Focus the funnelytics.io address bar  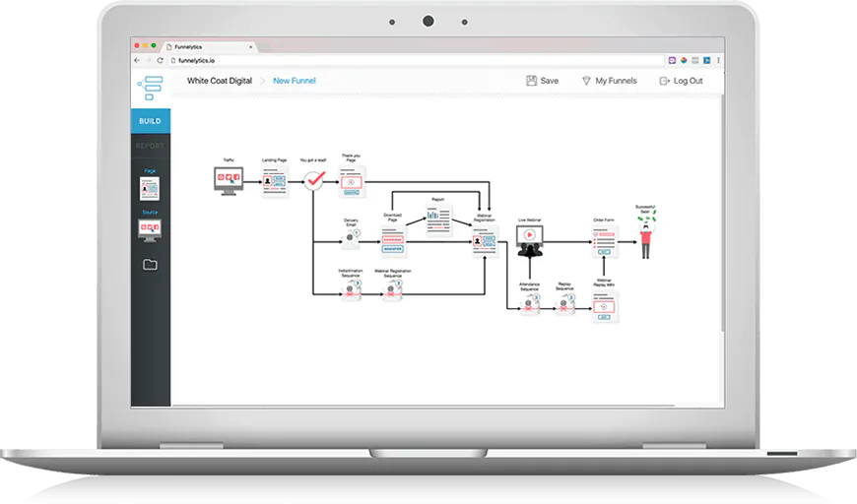pyautogui.click(x=416, y=60)
